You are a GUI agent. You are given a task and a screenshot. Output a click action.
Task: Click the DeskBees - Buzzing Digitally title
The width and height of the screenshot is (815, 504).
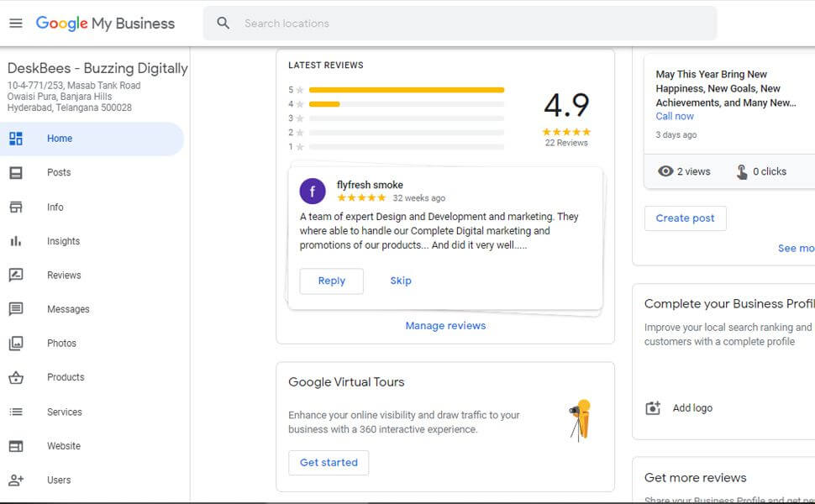coord(97,69)
